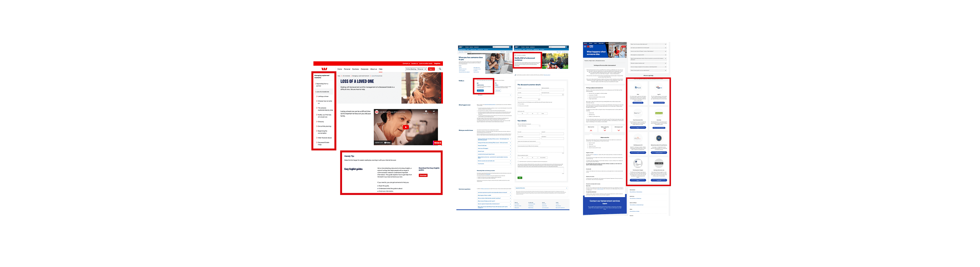
Task: Open the Online Banking - Personal dropdown
Action: (416, 69)
